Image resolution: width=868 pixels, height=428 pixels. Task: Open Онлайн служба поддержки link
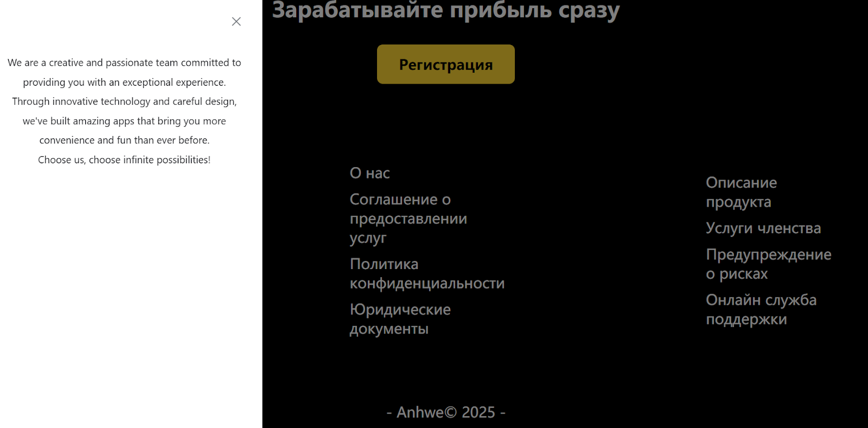(x=761, y=309)
